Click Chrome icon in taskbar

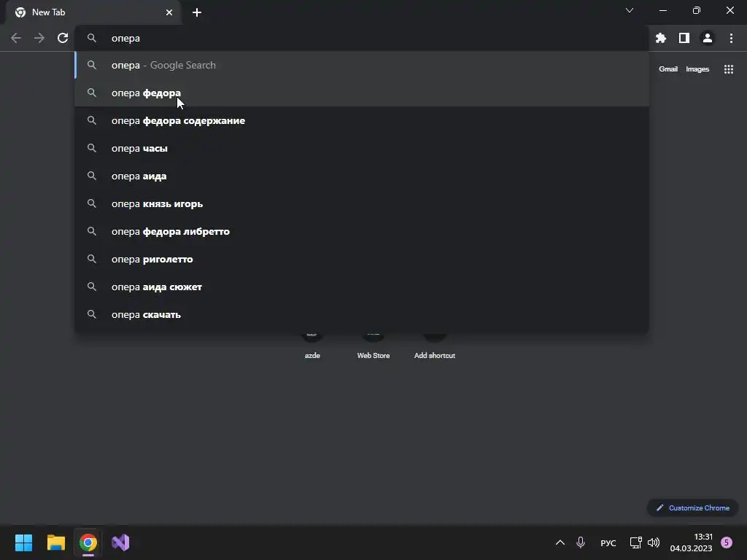pyautogui.click(x=88, y=542)
